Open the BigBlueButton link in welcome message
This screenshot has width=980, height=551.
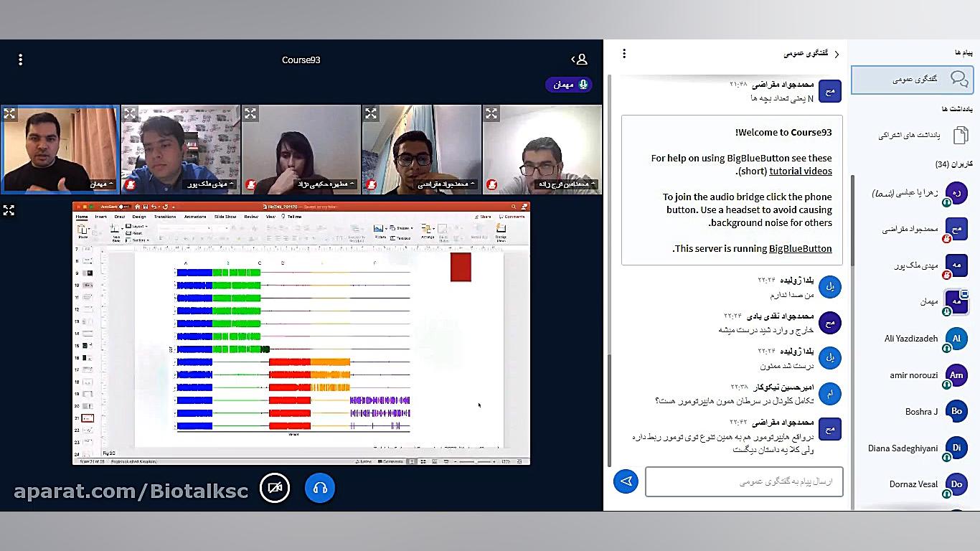point(800,249)
